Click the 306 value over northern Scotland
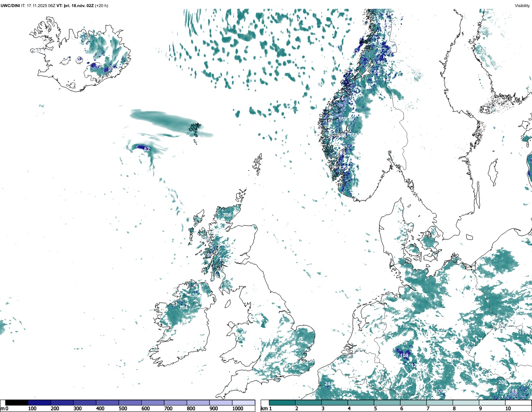Image resolution: width=532 pixels, height=412 pixels. pos(227,215)
